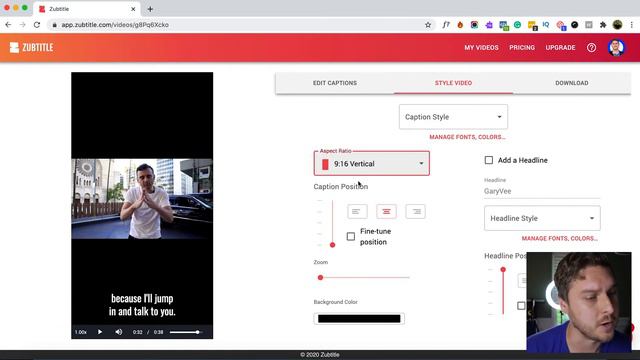Mute the video with the speaker icon

pyautogui.click(x=119, y=332)
